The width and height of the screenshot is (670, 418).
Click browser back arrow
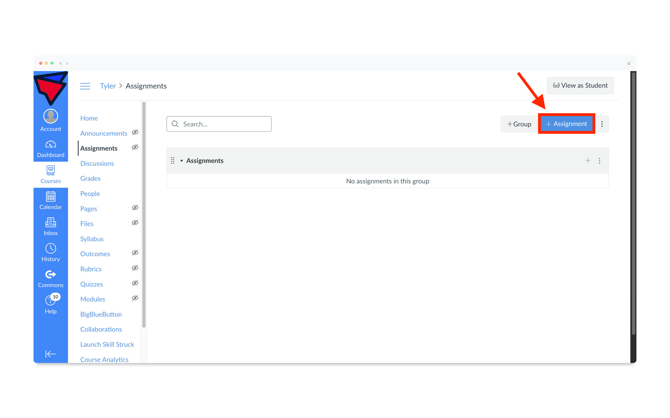pyautogui.click(x=61, y=63)
